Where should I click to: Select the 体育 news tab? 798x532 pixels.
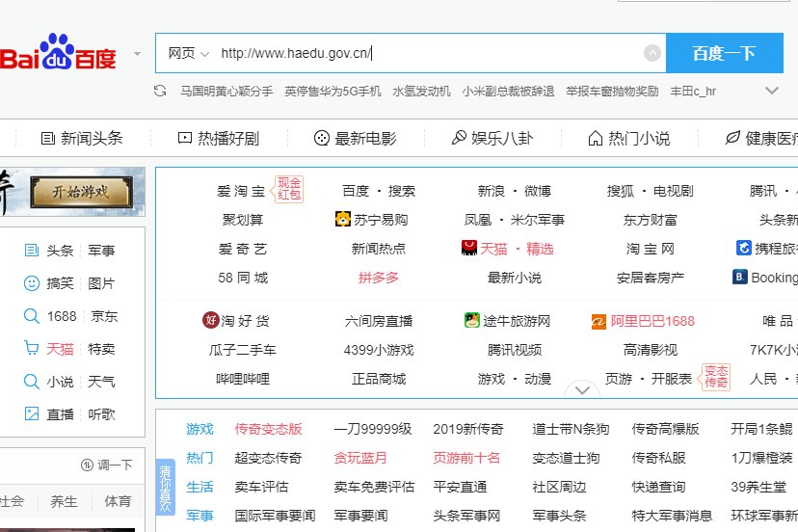(119, 501)
